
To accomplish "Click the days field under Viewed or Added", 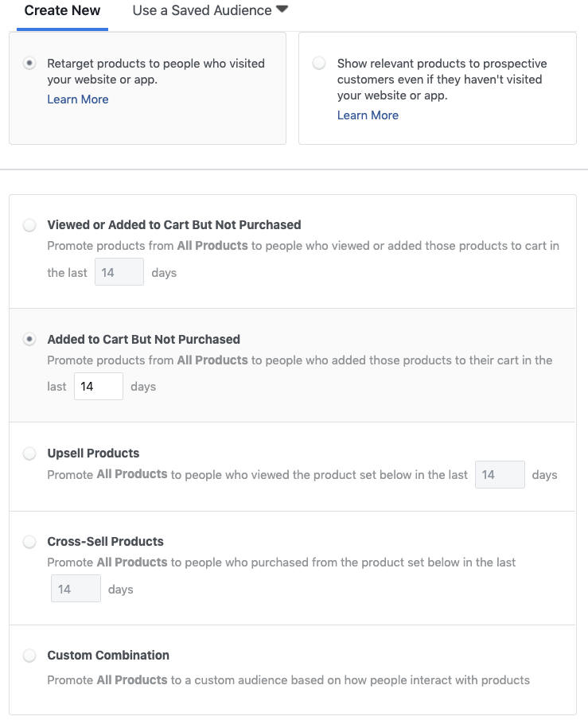I will click(x=119, y=272).
